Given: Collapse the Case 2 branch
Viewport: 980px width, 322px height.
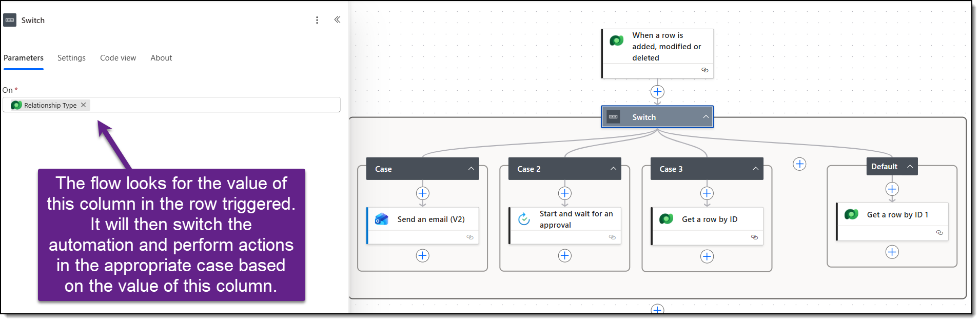Looking at the screenshot, I should (613, 169).
